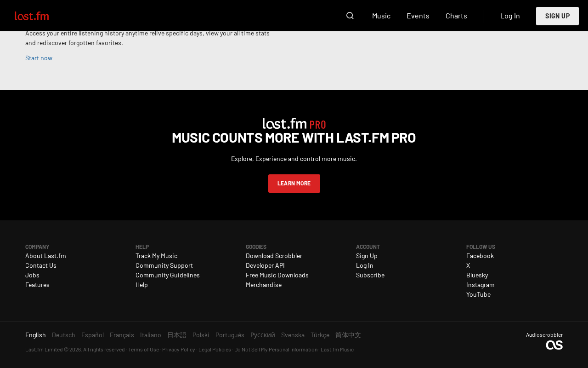Image resolution: width=588 pixels, height=368 pixels.
Task: Select 日本語 language option
Action: click(x=177, y=335)
